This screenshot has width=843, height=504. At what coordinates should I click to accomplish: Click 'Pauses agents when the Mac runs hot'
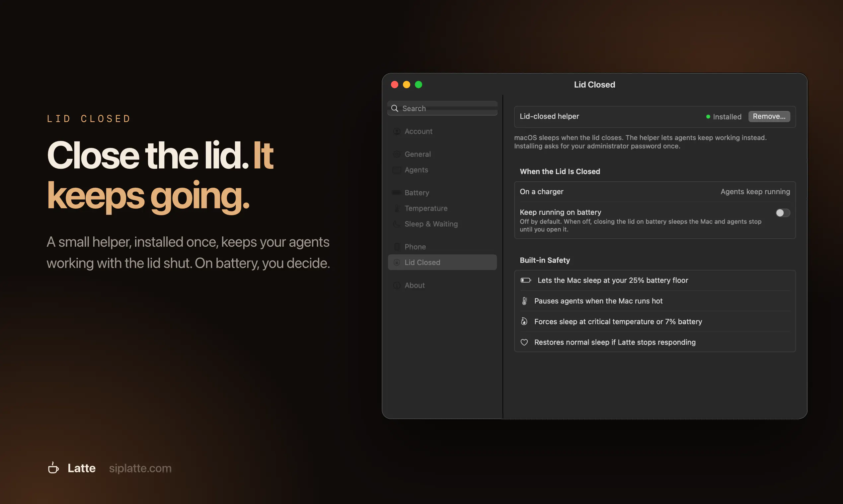pyautogui.click(x=598, y=301)
